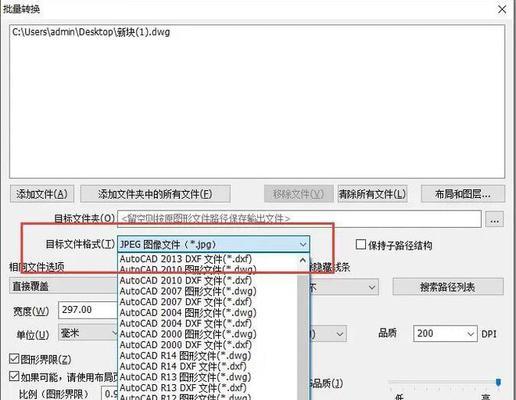Choose AutoCAD 2007 图形文件(*.dwg) from list
Screen dimensions: 516x400
188,291
